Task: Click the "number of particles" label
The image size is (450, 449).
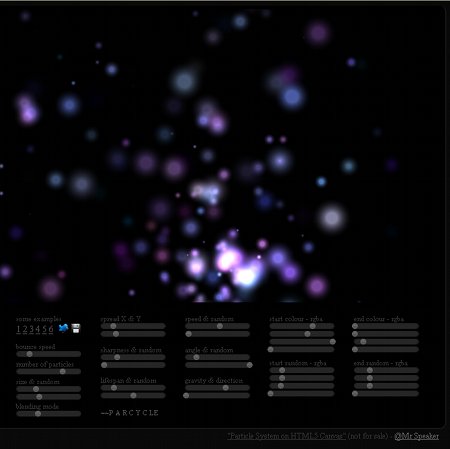Action: [45, 364]
